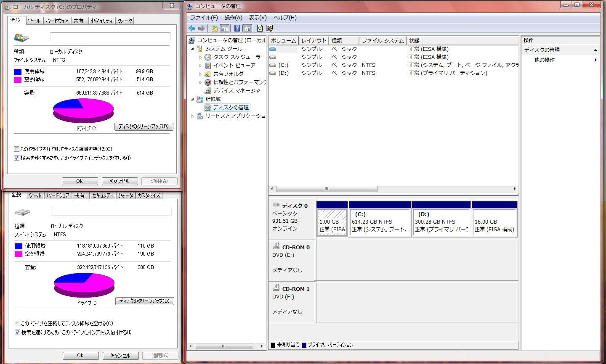The height and width of the screenshot is (364, 606).
Task: Select the (C:) 614.23 GB partition block
Action: (x=379, y=222)
